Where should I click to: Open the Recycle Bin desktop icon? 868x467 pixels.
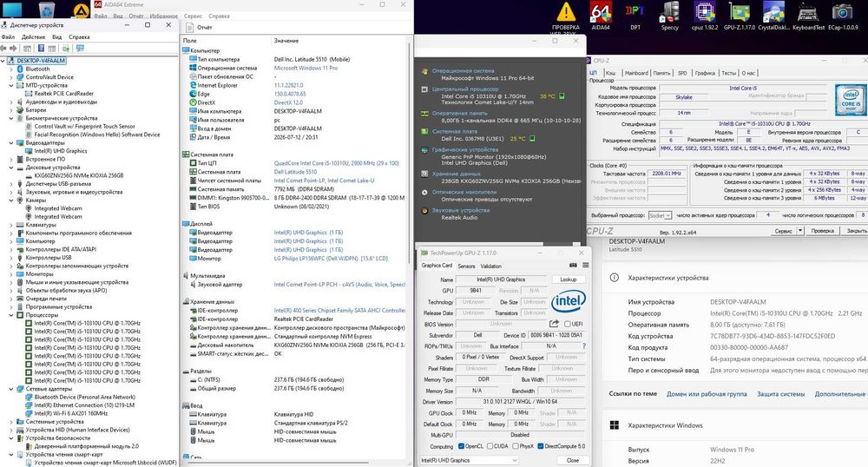pos(47,9)
